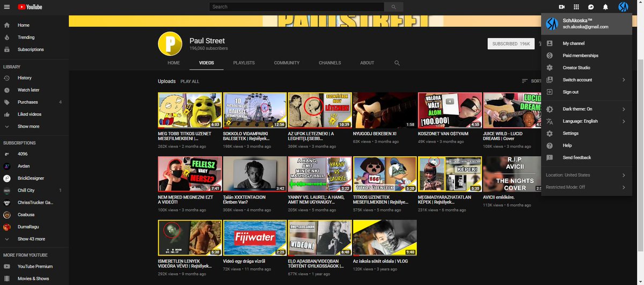Open the notifications bell
The height and width of the screenshot is (285, 644).
point(605,7)
